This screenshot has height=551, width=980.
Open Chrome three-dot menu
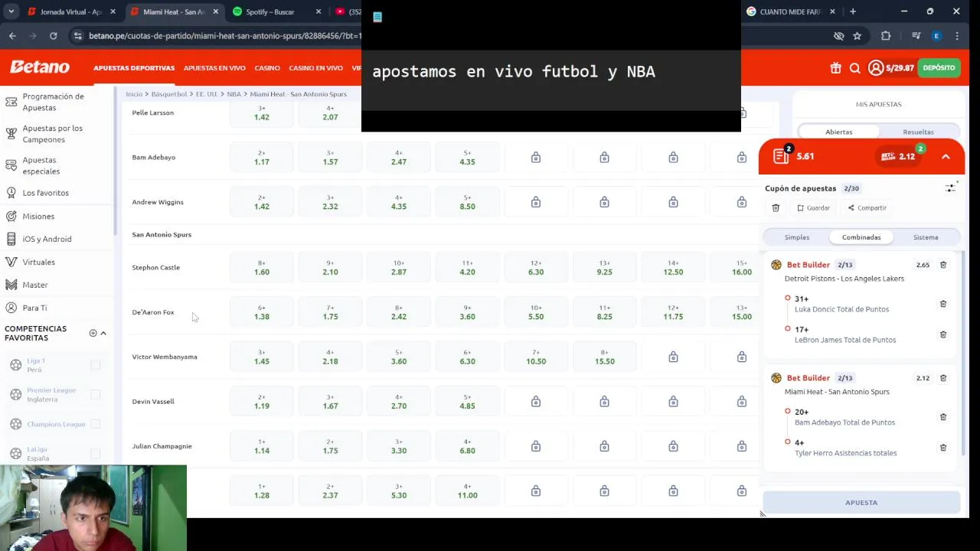[957, 36]
